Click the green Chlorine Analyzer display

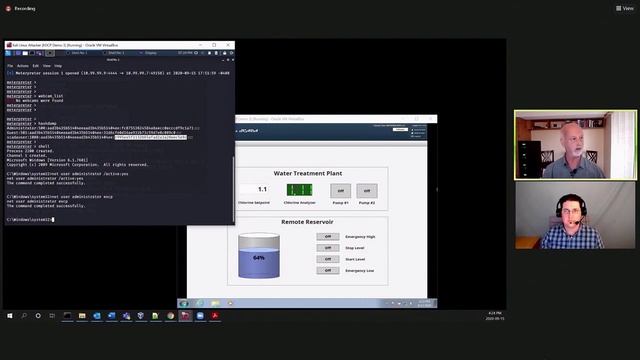300,190
